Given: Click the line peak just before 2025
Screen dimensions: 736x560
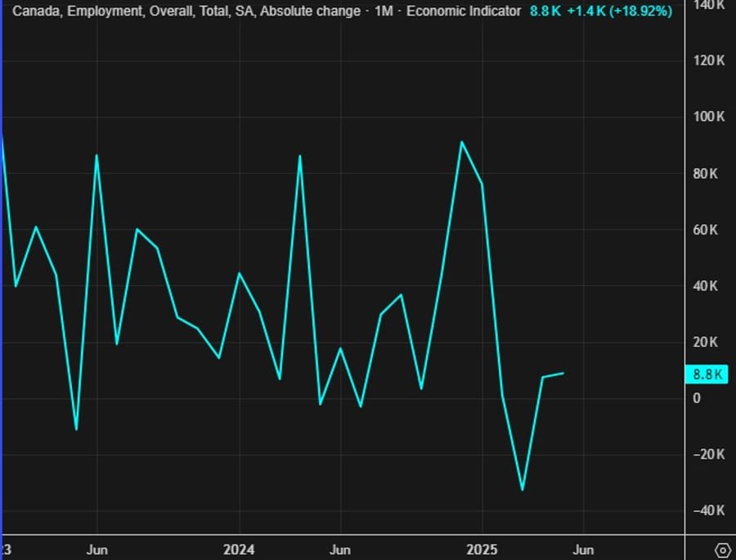Looking at the screenshot, I should coord(462,142).
